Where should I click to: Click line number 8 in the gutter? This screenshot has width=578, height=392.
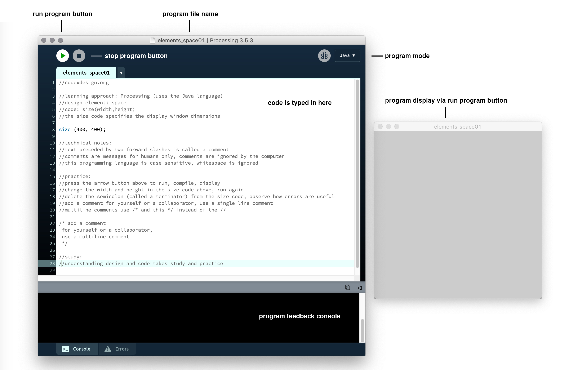[53, 130]
